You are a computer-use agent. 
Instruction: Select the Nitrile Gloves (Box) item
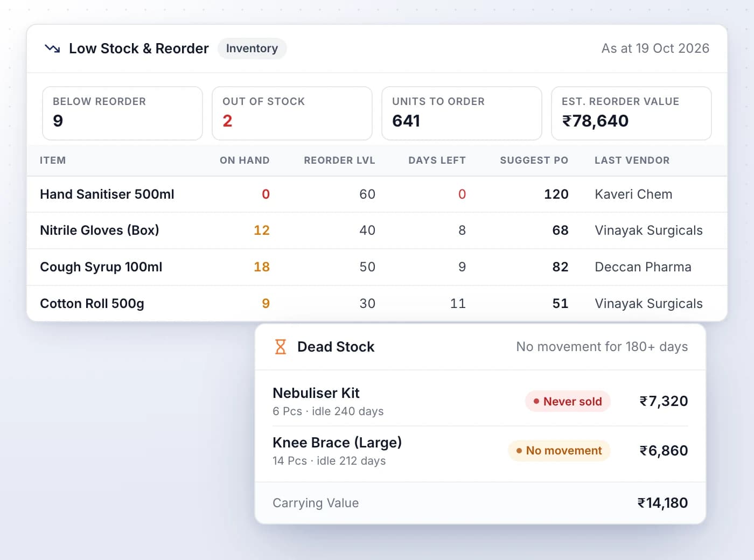coord(100,230)
